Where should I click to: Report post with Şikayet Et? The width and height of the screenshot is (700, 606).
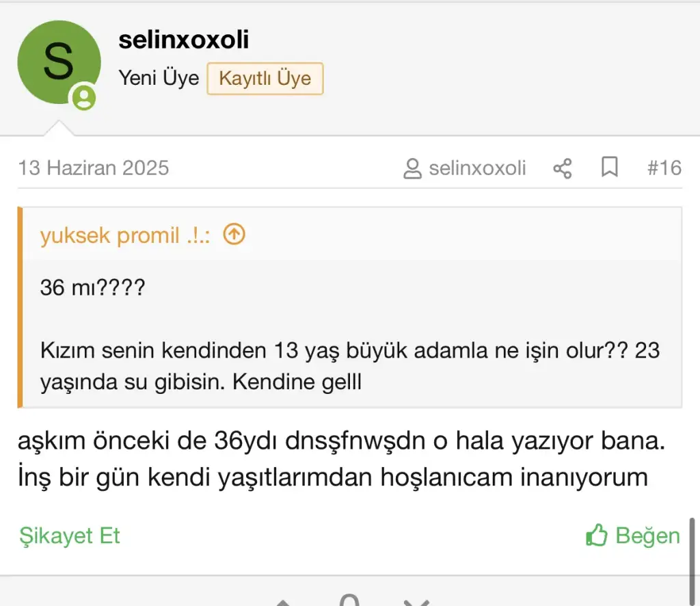[x=70, y=536]
